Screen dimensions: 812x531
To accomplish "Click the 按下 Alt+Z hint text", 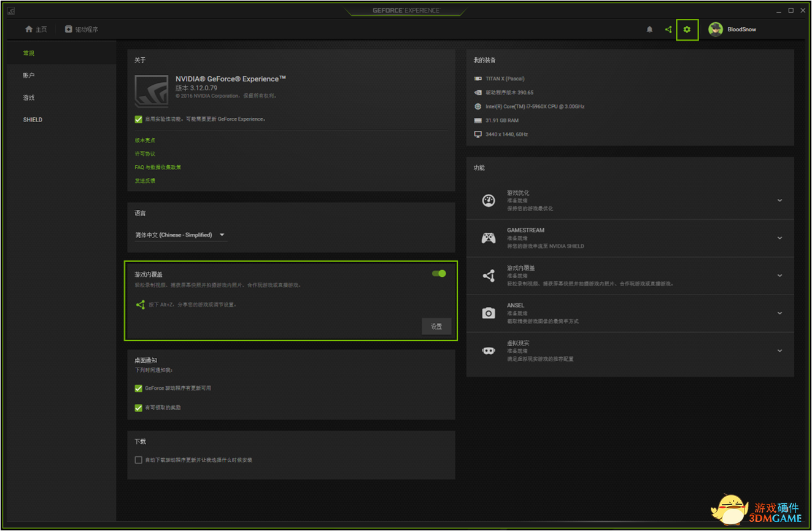I will tap(192, 304).
